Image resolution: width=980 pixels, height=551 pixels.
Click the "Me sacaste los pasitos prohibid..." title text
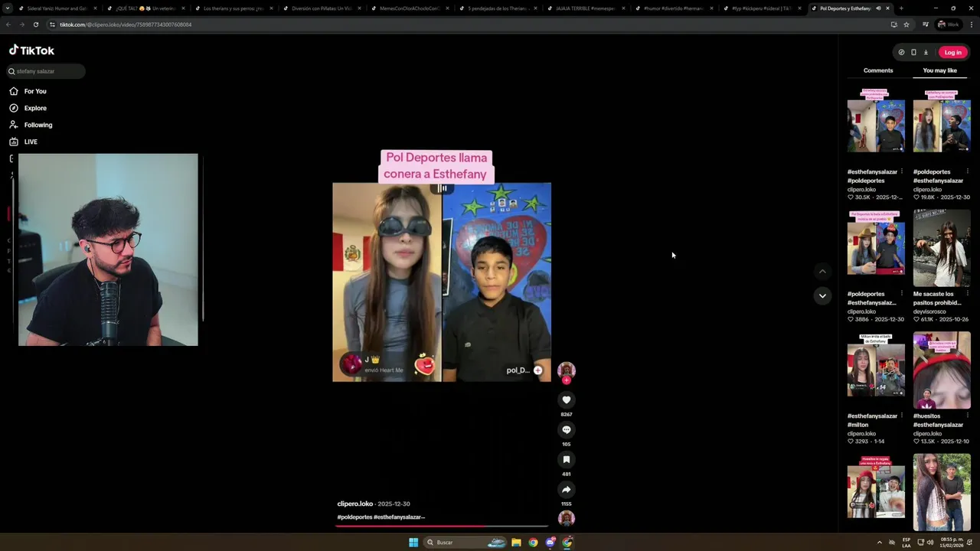coord(937,298)
